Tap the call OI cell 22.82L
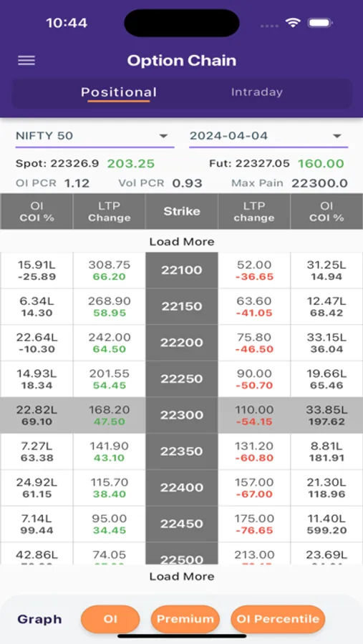The width and height of the screenshot is (363, 644). pyautogui.click(x=37, y=415)
